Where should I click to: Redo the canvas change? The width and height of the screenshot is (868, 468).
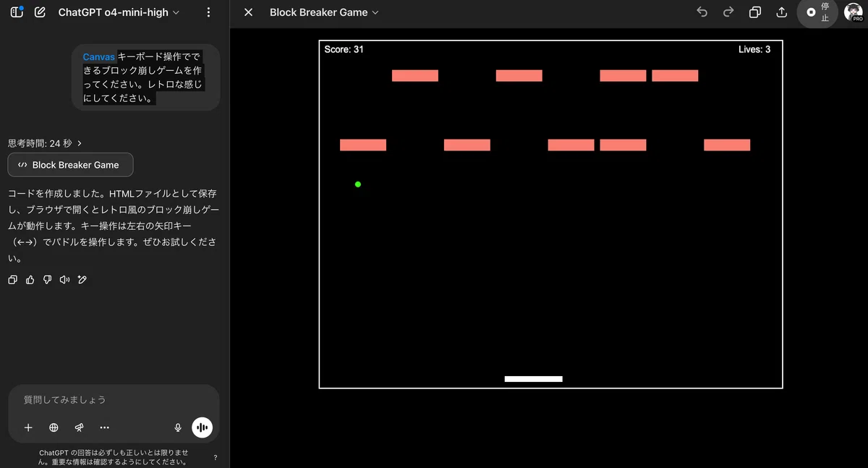click(x=728, y=12)
